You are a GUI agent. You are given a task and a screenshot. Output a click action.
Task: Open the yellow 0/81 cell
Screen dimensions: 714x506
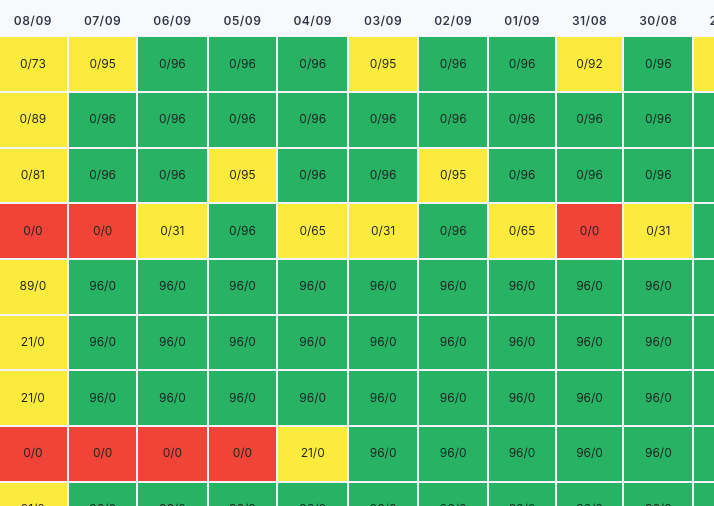point(33,175)
